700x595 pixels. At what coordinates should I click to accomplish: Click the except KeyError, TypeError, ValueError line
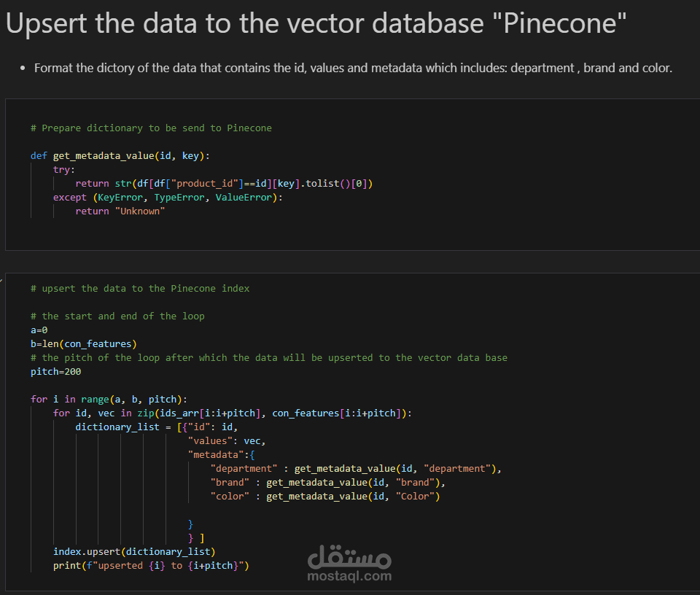[168, 198]
